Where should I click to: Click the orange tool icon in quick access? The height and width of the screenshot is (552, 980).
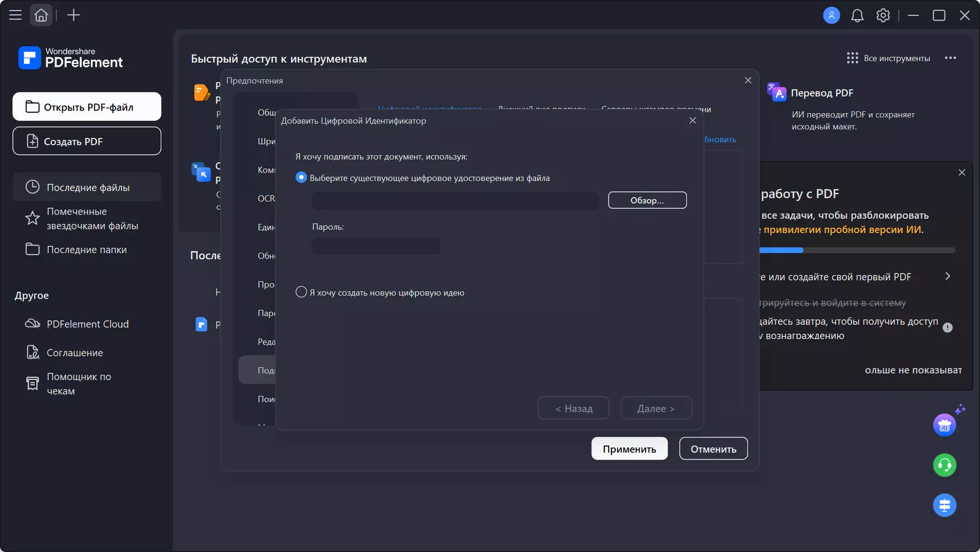pyautogui.click(x=201, y=93)
